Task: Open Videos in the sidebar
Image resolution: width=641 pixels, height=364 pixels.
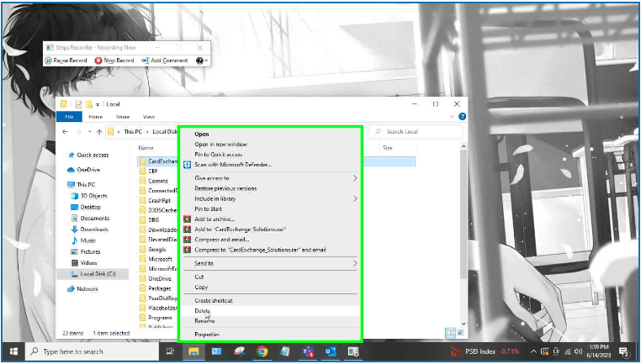Action: [84, 262]
